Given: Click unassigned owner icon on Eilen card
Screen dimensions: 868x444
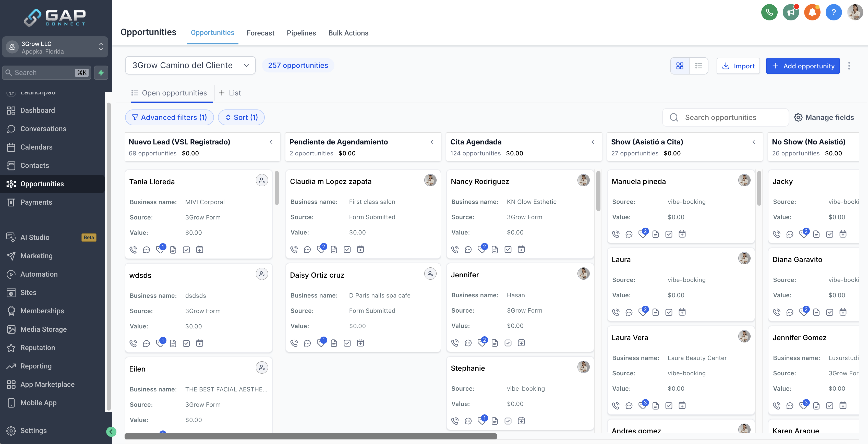Looking at the screenshot, I should point(262,367).
